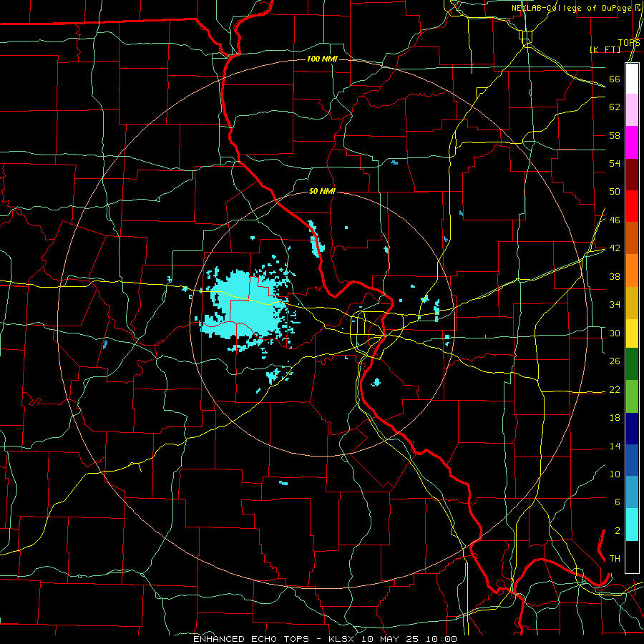Click the 58 legend value
The image size is (644, 644).
pos(615,135)
